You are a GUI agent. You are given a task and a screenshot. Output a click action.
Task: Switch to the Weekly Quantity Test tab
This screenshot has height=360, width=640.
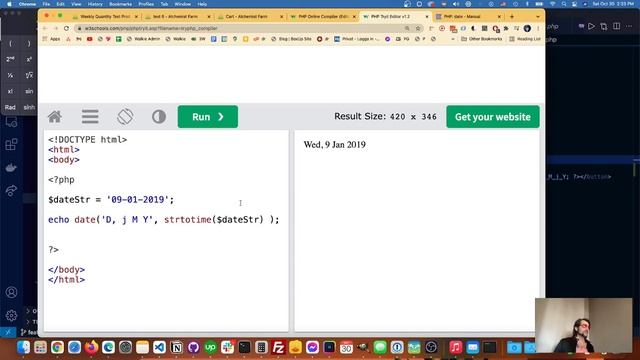(x=105, y=17)
